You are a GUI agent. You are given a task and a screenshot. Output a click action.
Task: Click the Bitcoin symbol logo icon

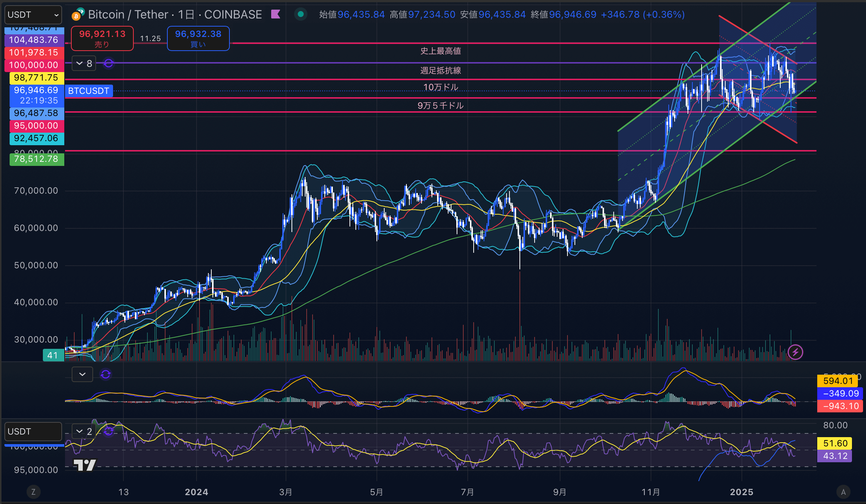[x=78, y=14]
